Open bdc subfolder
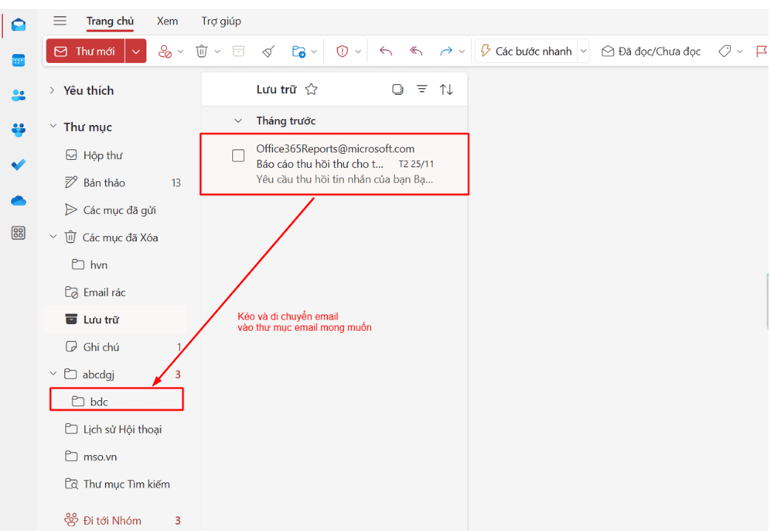This screenshot has height=532, width=770. point(116,402)
